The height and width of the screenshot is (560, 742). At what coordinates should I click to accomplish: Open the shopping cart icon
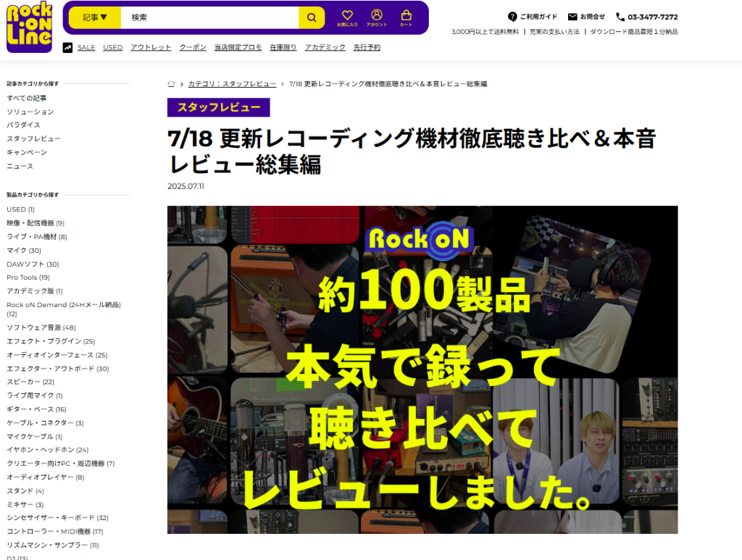point(406,18)
